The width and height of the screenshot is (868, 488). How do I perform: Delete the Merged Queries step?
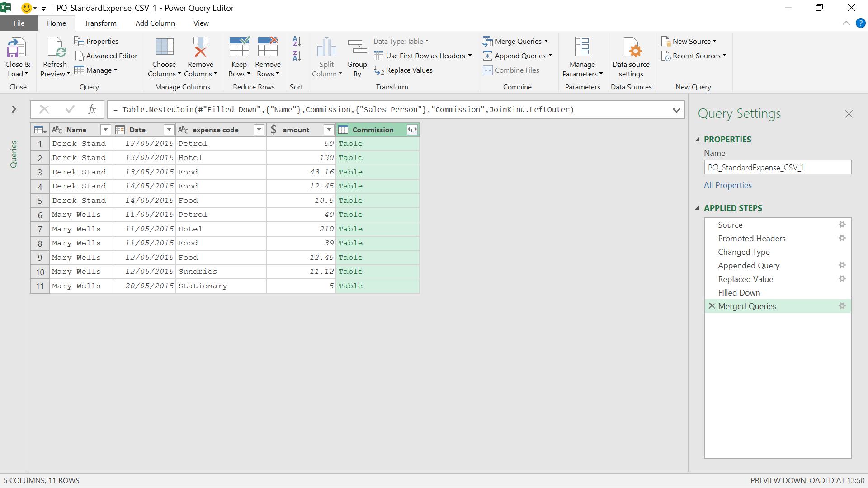point(712,306)
